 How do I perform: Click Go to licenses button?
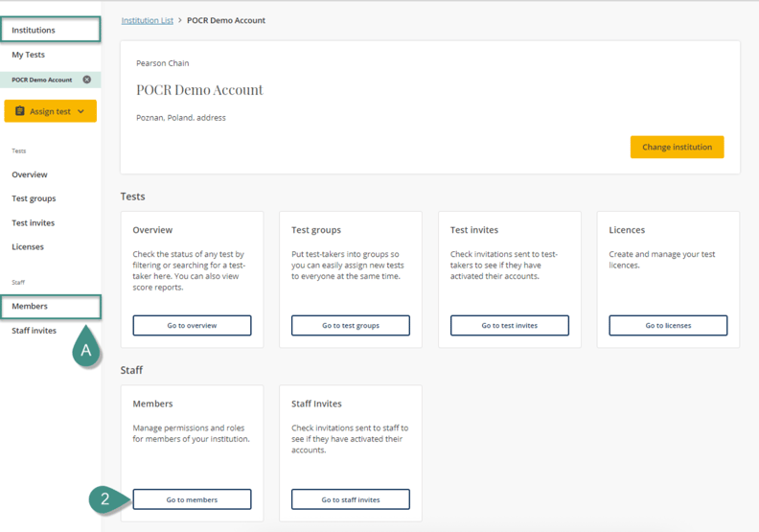(x=668, y=325)
